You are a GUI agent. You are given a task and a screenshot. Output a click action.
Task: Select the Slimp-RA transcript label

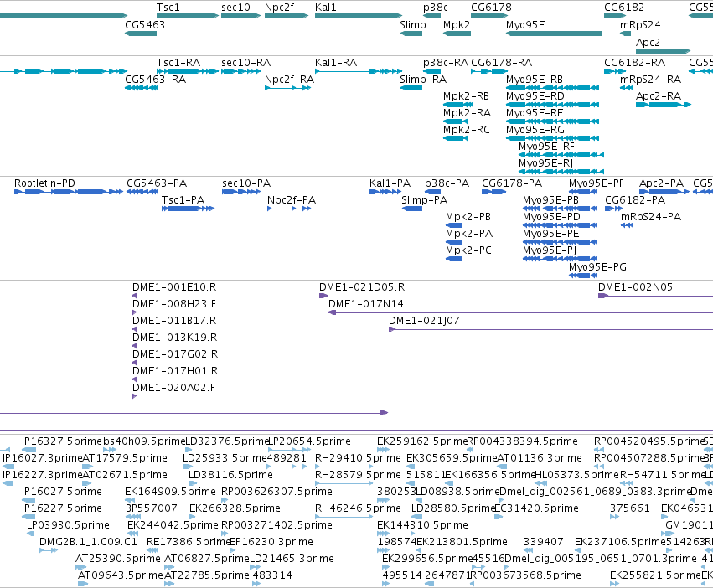(x=423, y=80)
